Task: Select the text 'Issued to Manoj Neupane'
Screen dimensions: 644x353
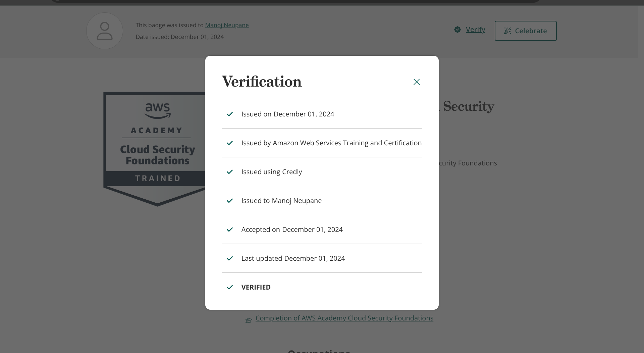Action: tap(281, 201)
